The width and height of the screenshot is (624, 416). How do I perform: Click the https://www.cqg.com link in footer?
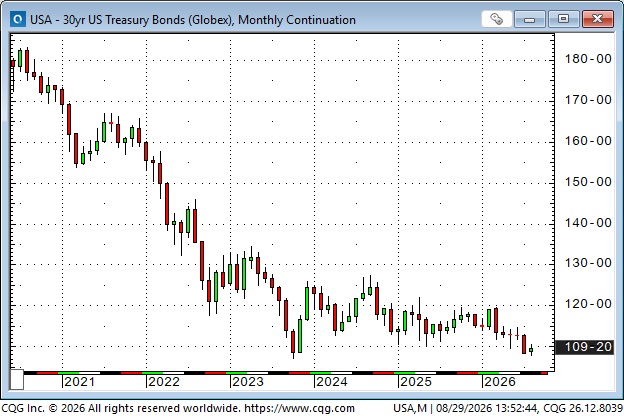point(299,408)
